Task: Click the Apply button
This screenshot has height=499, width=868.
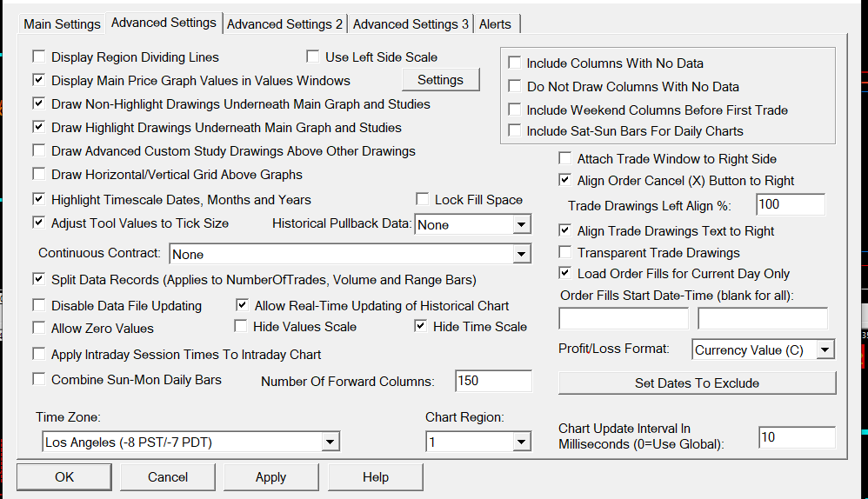Action: [x=270, y=477]
